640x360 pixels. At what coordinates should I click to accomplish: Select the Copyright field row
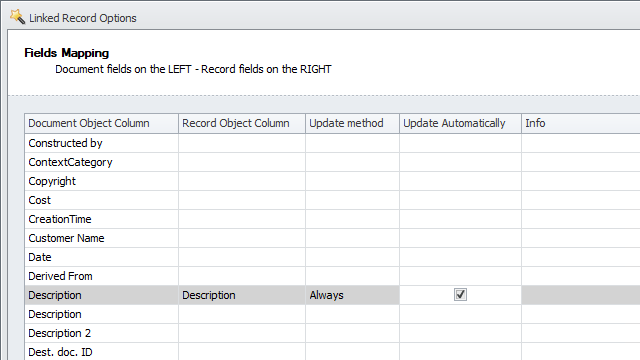point(332,181)
